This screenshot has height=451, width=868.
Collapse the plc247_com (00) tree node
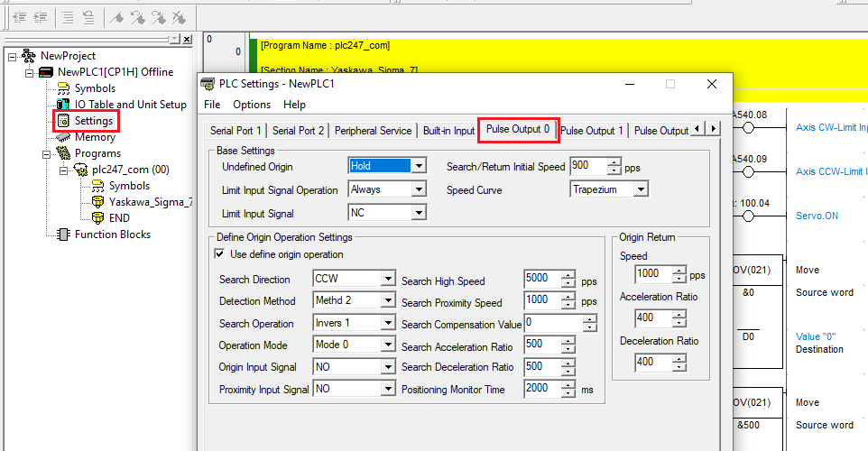[64, 170]
